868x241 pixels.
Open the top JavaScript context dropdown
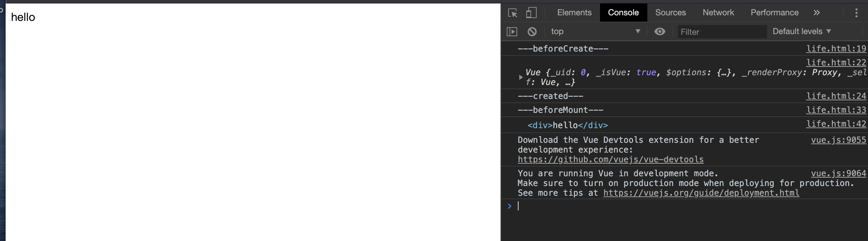(595, 31)
